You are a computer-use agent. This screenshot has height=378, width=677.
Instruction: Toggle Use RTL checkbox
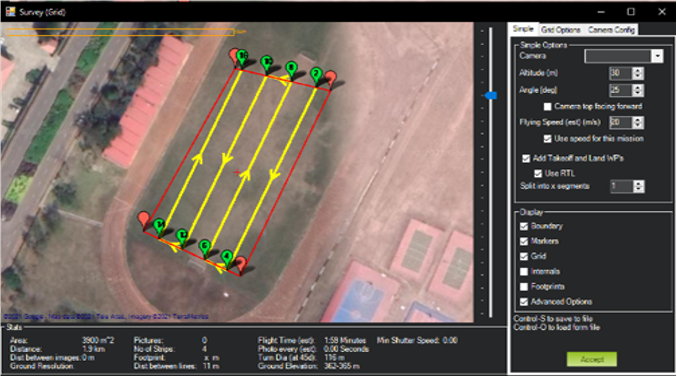[x=538, y=174]
